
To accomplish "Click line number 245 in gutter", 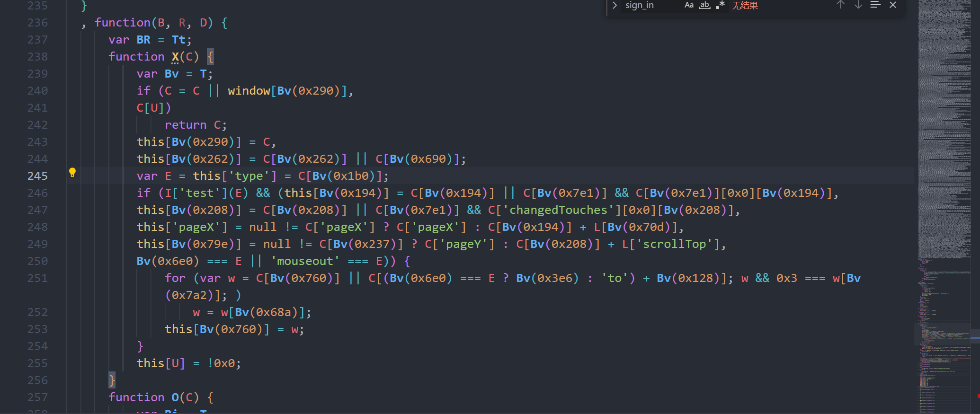I will pyautogui.click(x=37, y=176).
